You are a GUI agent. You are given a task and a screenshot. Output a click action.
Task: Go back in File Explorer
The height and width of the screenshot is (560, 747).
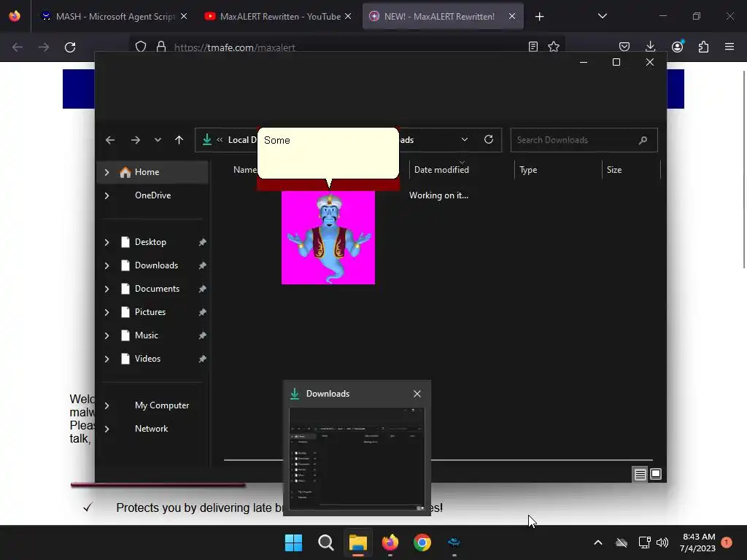coord(110,140)
